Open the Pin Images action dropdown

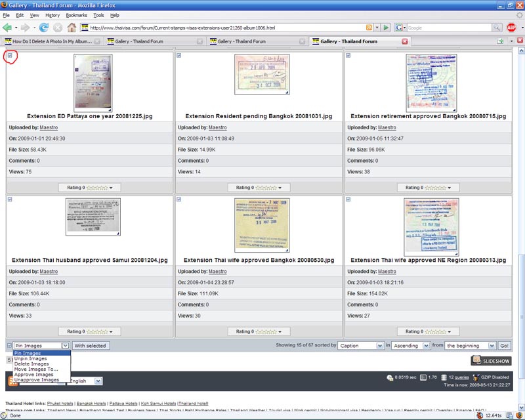click(x=41, y=346)
